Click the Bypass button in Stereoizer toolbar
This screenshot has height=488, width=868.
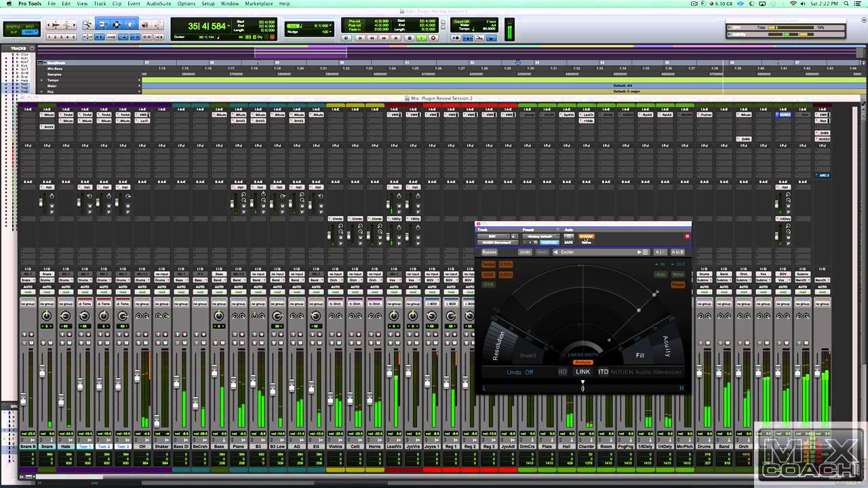click(x=490, y=252)
